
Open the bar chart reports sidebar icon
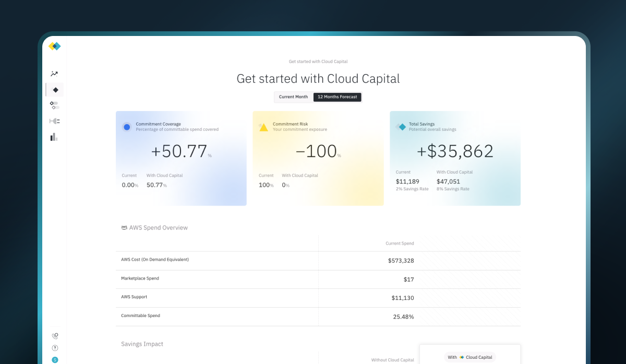pos(54,137)
